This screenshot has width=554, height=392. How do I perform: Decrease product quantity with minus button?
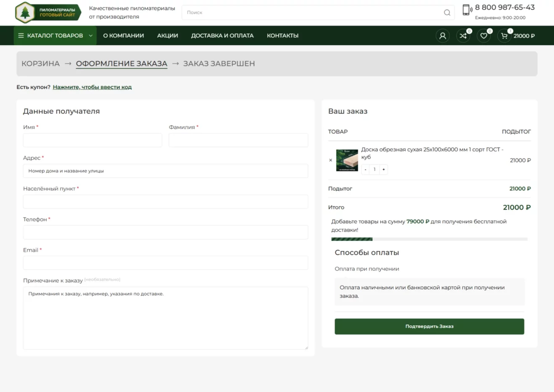pos(366,169)
